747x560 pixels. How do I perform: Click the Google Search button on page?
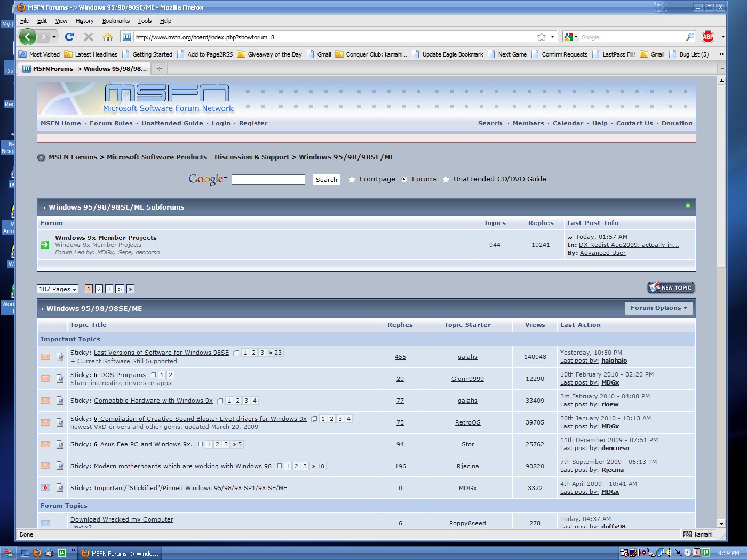click(326, 180)
